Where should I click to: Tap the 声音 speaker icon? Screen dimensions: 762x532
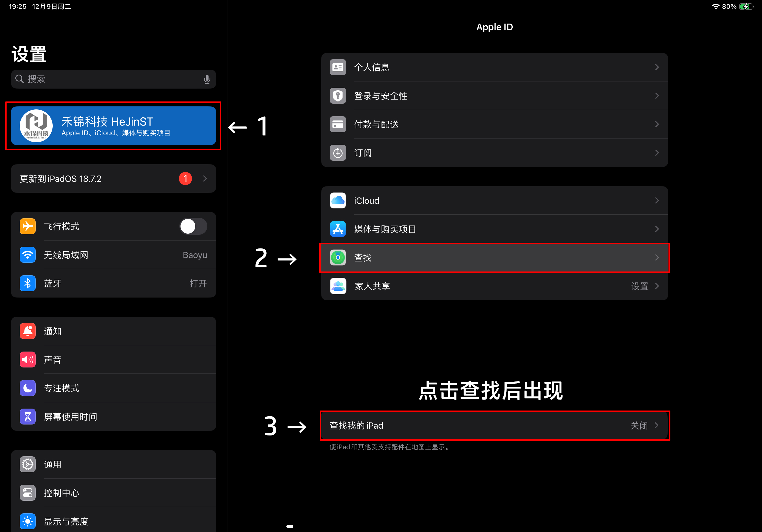[27, 360]
